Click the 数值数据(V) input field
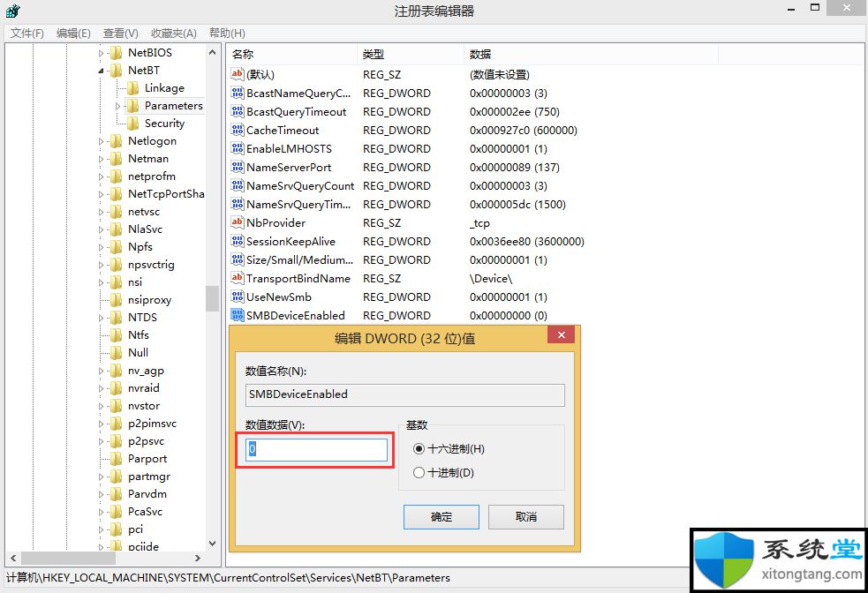 [x=317, y=449]
